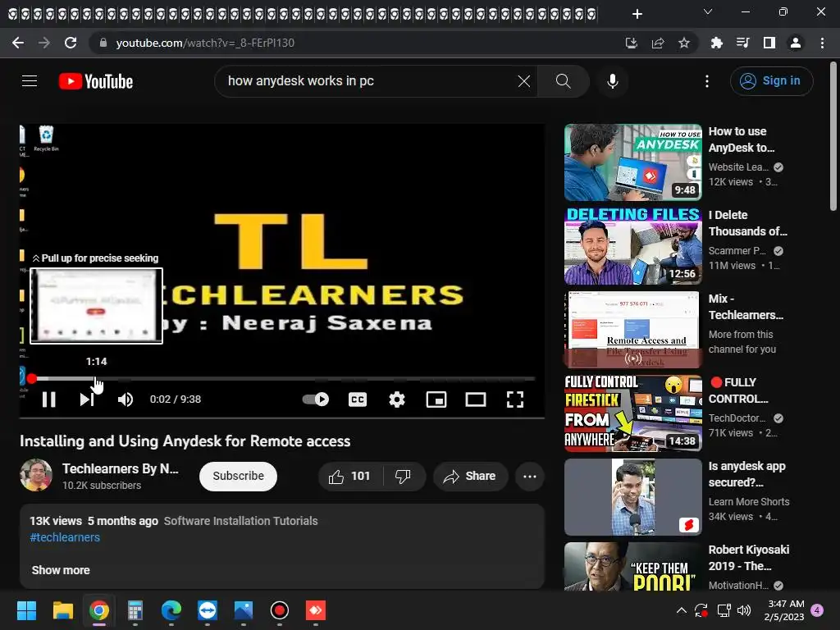Play the Mix - Techlearners playlist

[x=632, y=329]
